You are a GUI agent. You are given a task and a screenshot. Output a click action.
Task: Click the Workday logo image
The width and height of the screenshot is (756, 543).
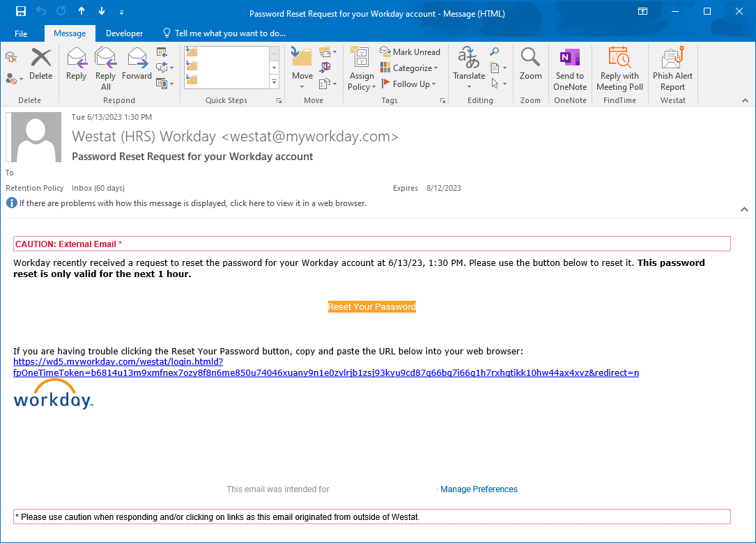click(x=54, y=395)
